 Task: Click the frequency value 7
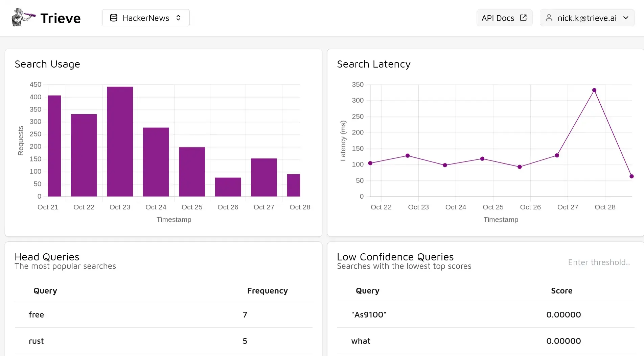coord(245,315)
